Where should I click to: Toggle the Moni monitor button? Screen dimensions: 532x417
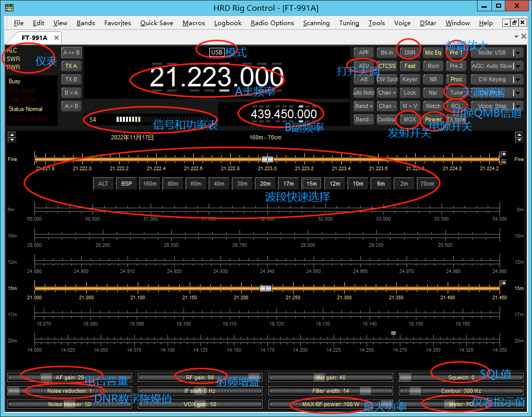433,66
